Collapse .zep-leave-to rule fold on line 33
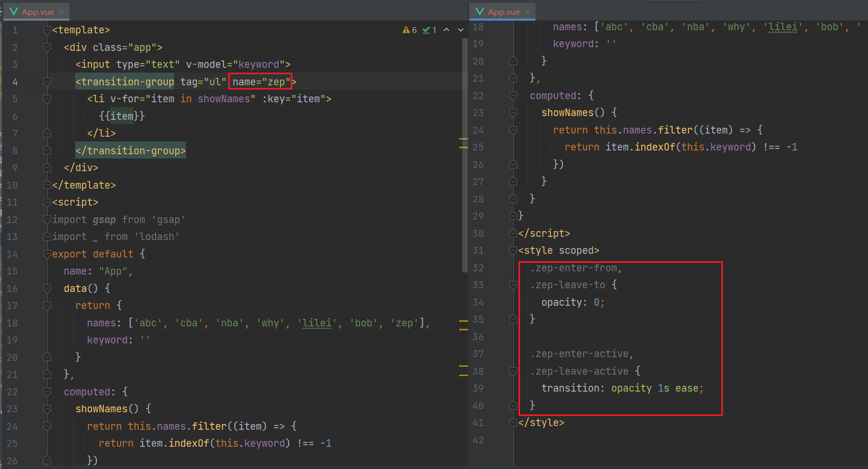The height and width of the screenshot is (469, 868). [513, 285]
